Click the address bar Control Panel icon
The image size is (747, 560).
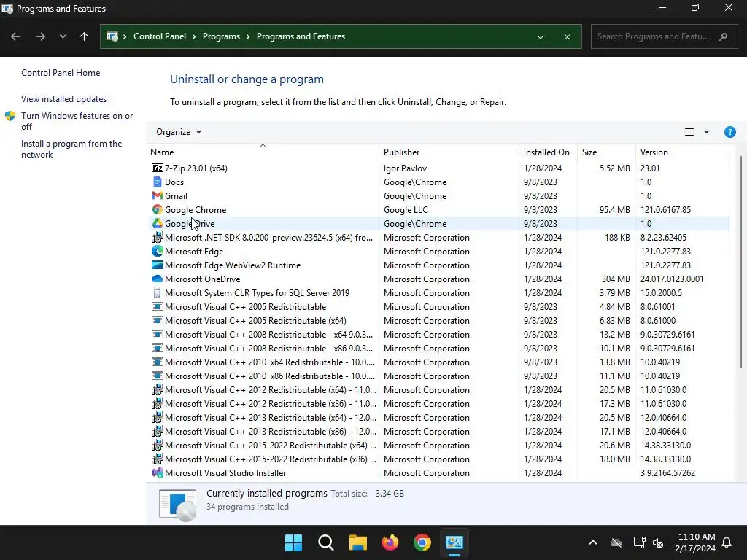point(112,36)
